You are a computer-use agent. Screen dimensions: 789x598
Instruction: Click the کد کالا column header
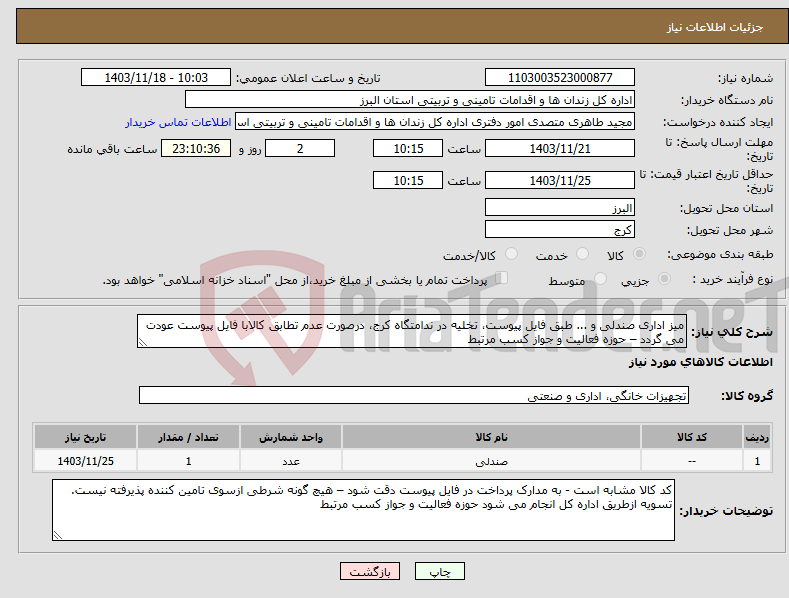[692, 437]
